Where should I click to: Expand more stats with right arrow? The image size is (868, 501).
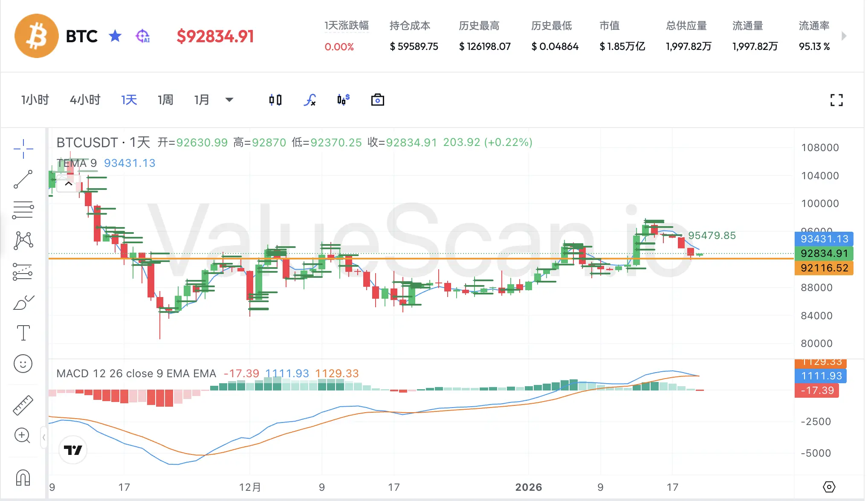coord(844,36)
